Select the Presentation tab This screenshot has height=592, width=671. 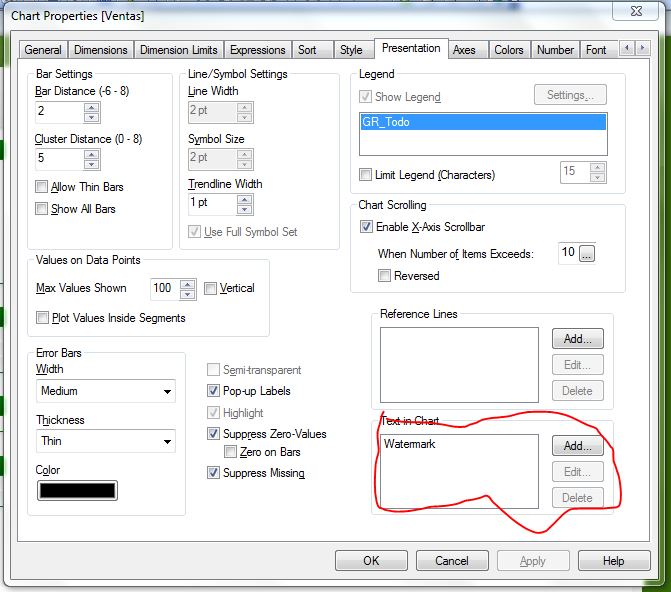click(411, 48)
